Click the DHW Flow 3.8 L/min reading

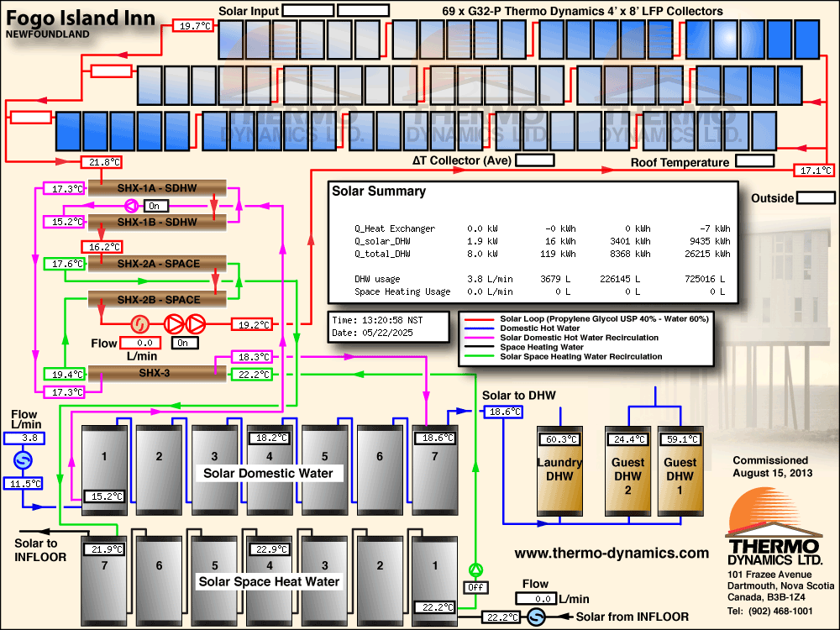click(24, 438)
